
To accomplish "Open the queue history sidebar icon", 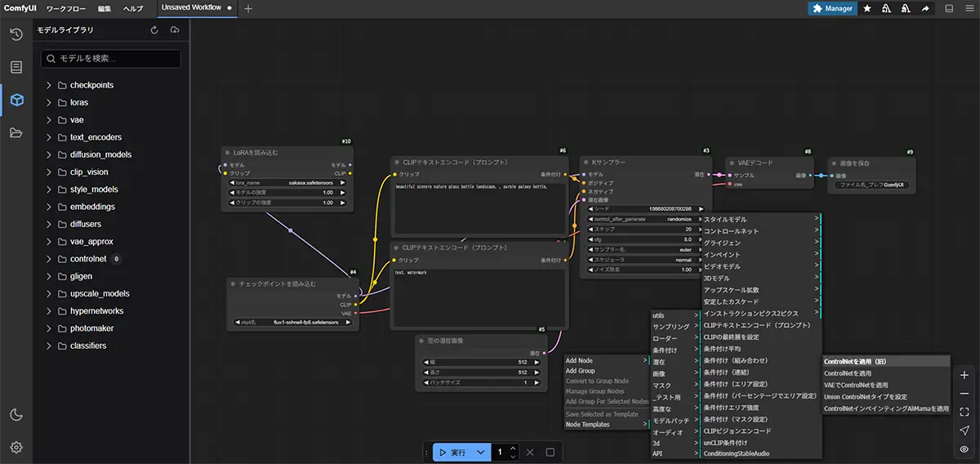I will click(x=16, y=33).
